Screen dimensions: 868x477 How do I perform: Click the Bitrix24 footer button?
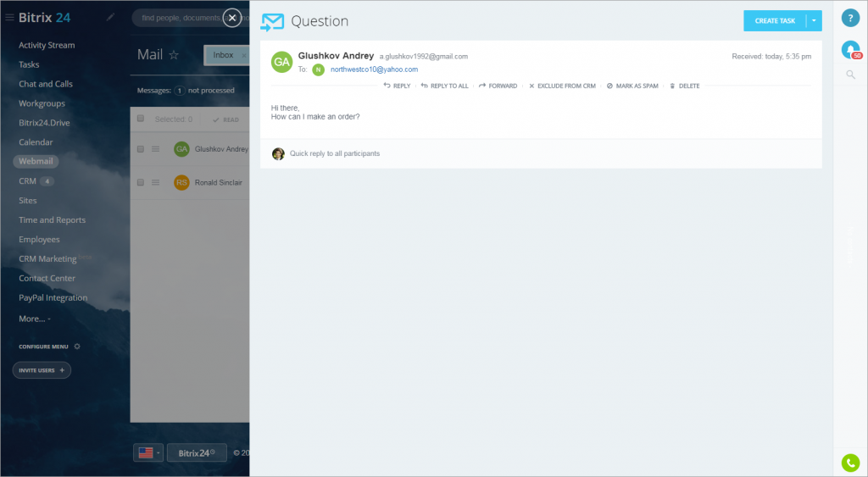[x=197, y=452]
